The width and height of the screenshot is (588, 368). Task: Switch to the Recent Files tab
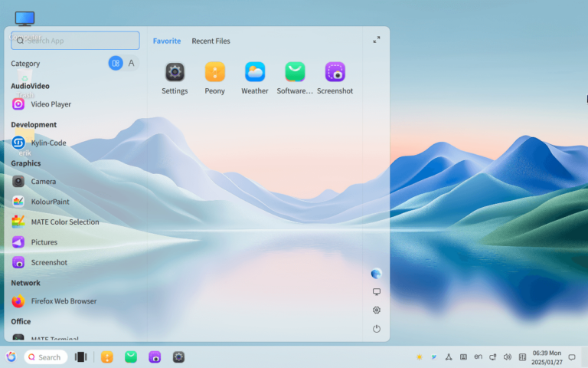pyautogui.click(x=211, y=41)
